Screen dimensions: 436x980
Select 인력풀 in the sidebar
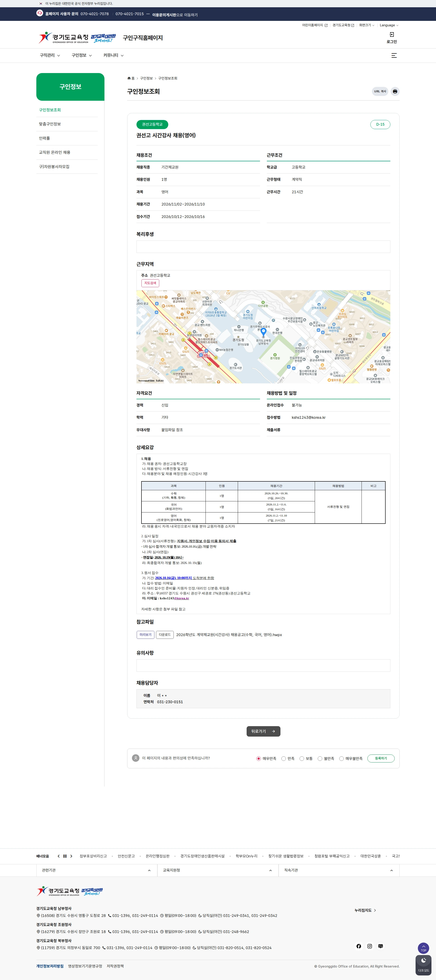point(67,138)
